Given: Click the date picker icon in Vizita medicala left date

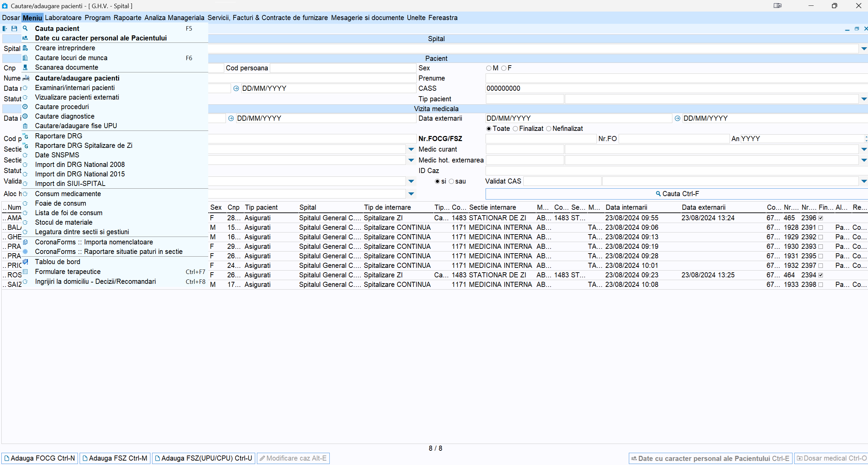Looking at the screenshot, I should tap(231, 118).
